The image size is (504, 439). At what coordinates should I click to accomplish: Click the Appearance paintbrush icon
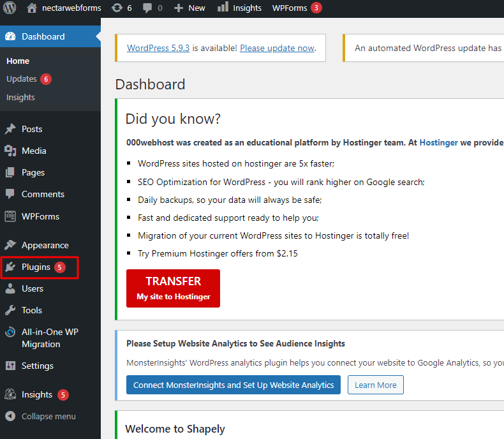tap(10, 245)
